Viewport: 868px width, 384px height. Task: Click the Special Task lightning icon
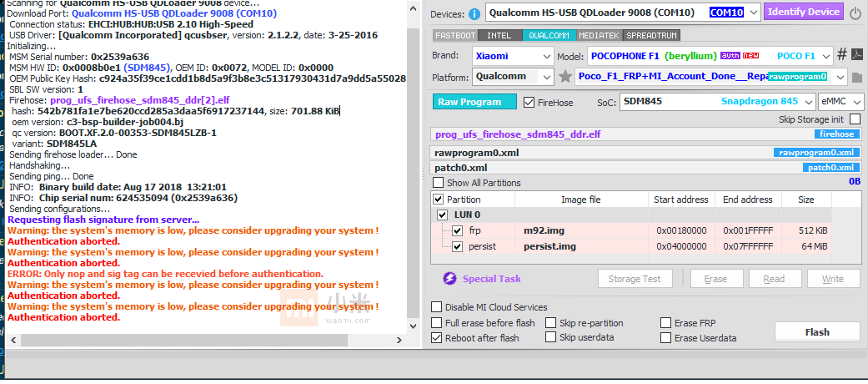(449, 279)
